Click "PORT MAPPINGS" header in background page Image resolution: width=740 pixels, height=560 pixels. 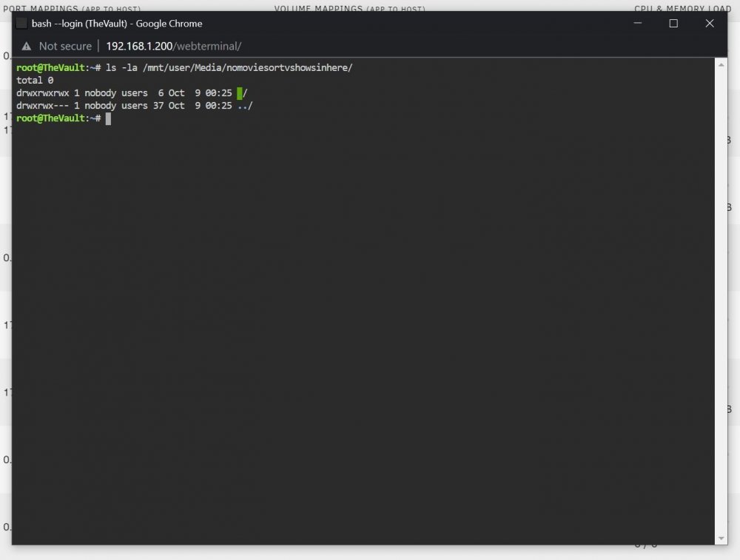tap(40, 8)
